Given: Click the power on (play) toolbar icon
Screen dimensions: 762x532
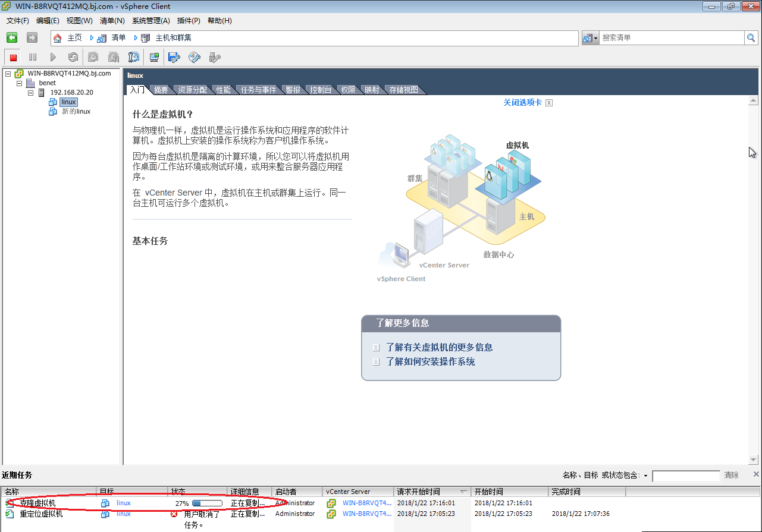Looking at the screenshot, I should coord(53,57).
